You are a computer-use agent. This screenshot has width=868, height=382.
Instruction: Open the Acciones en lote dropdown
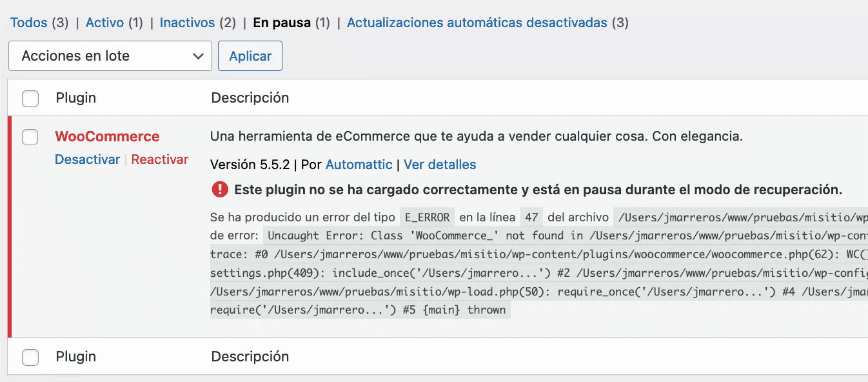click(110, 56)
